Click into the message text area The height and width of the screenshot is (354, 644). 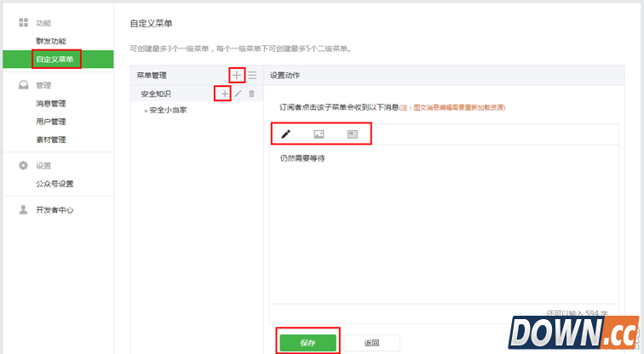444,224
